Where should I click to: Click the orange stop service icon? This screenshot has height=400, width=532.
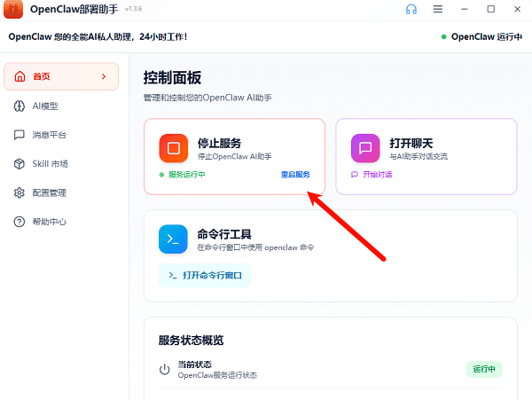[175, 147]
